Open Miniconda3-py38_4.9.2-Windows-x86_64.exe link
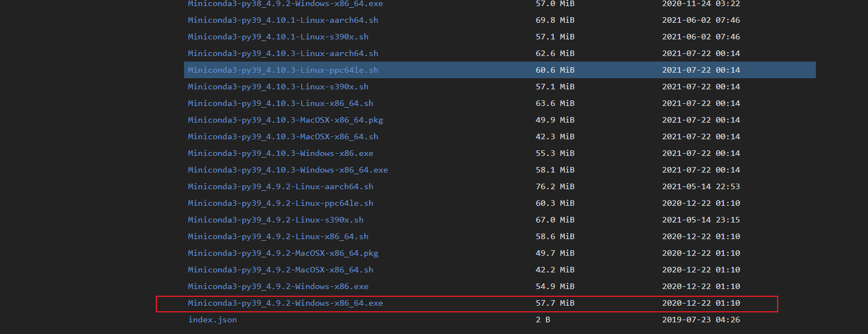The width and height of the screenshot is (868, 334). [285, 3]
